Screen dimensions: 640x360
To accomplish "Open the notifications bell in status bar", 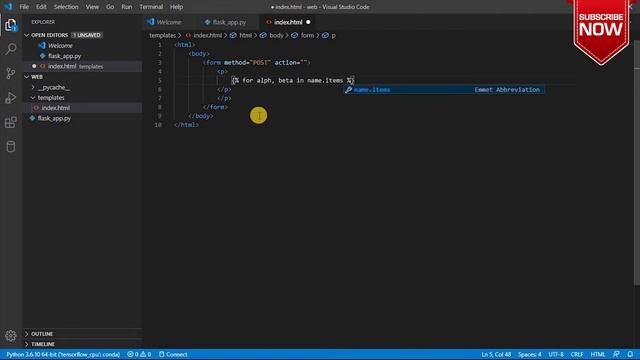I will 630,354.
